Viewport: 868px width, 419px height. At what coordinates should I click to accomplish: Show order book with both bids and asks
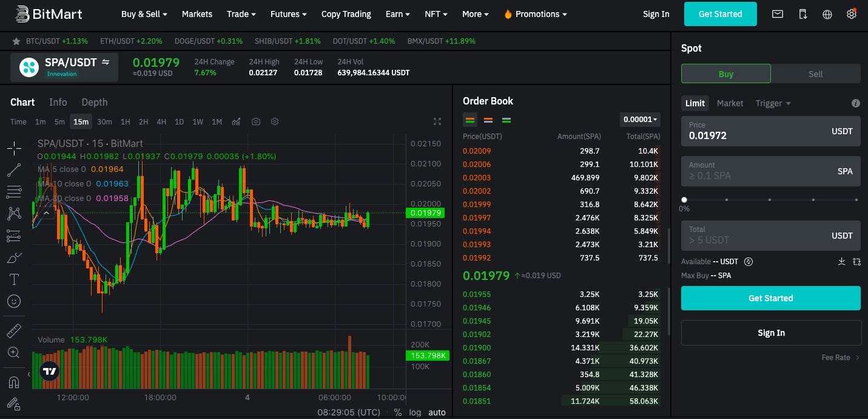pos(470,120)
